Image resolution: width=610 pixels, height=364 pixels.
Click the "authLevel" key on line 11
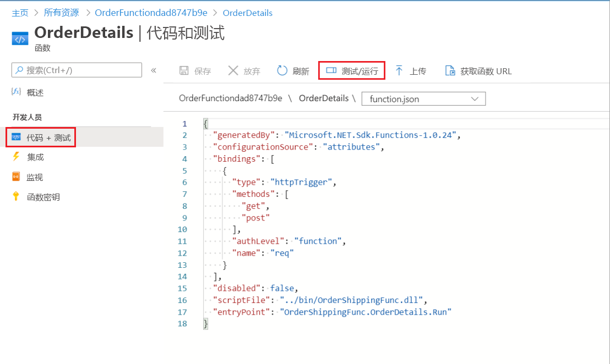[x=258, y=241]
